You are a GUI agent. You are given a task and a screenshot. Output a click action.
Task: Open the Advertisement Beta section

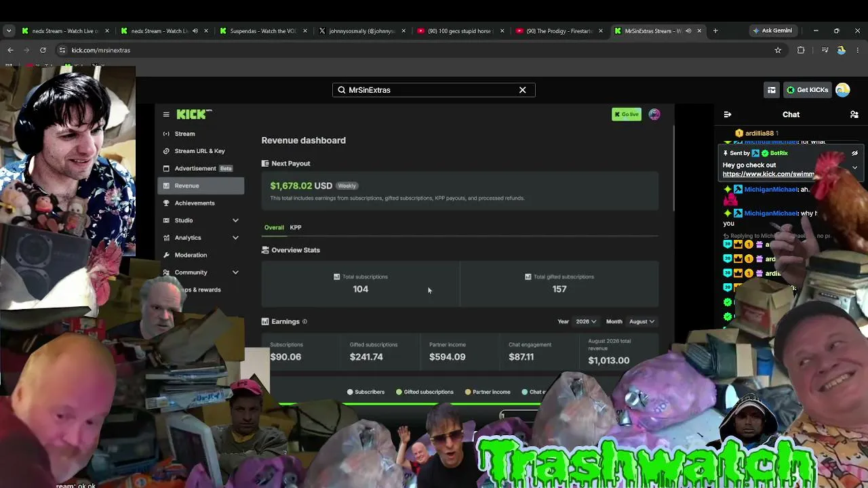(x=201, y=169)
